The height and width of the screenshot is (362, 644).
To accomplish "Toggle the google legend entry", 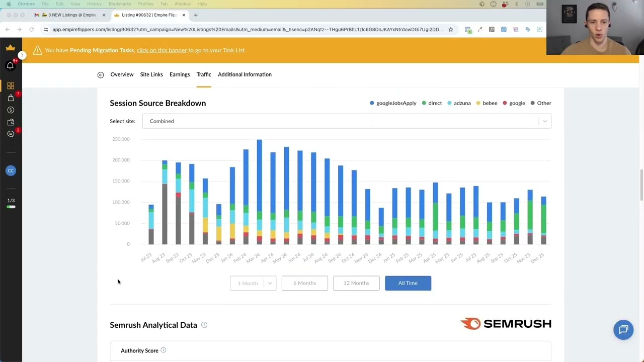I will pos(514,103).
